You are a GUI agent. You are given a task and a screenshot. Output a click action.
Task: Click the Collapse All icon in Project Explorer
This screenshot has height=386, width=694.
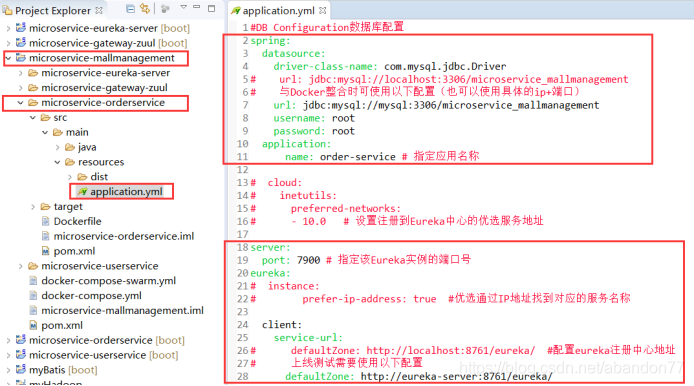130,8
